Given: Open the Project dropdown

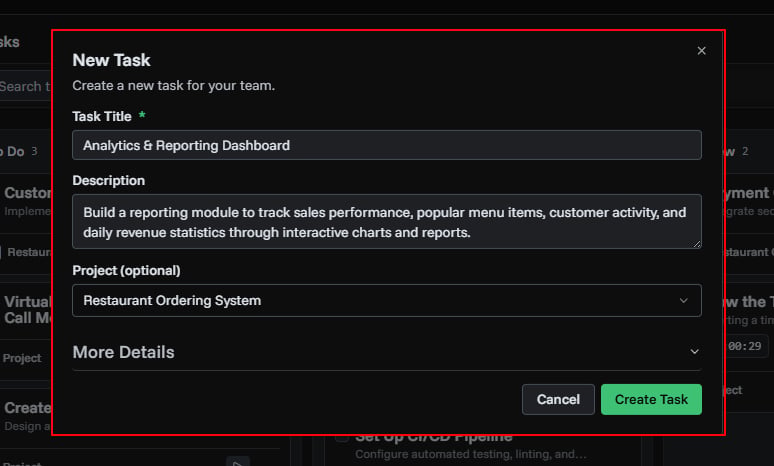Looking at the screenshot, I should pyautogui.click(x=387, y=301).
